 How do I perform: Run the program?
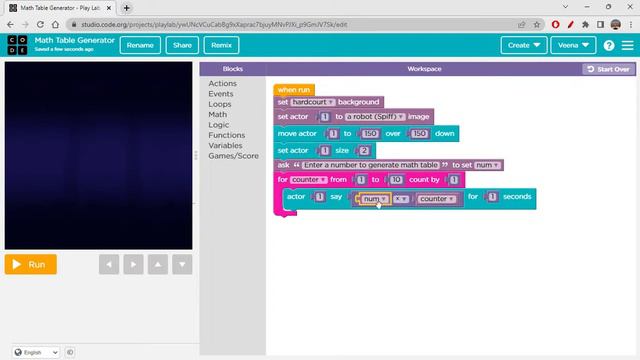(31, 264)
